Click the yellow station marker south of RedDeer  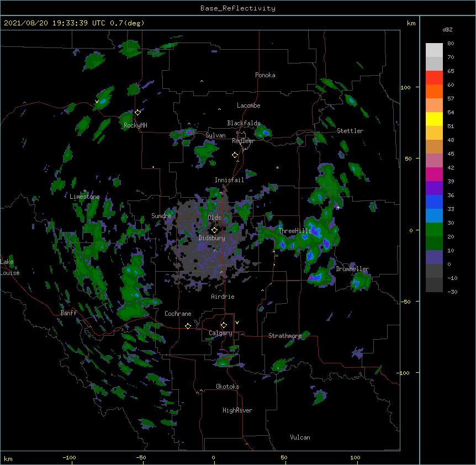pyautogui.click(x=235, y=155)
